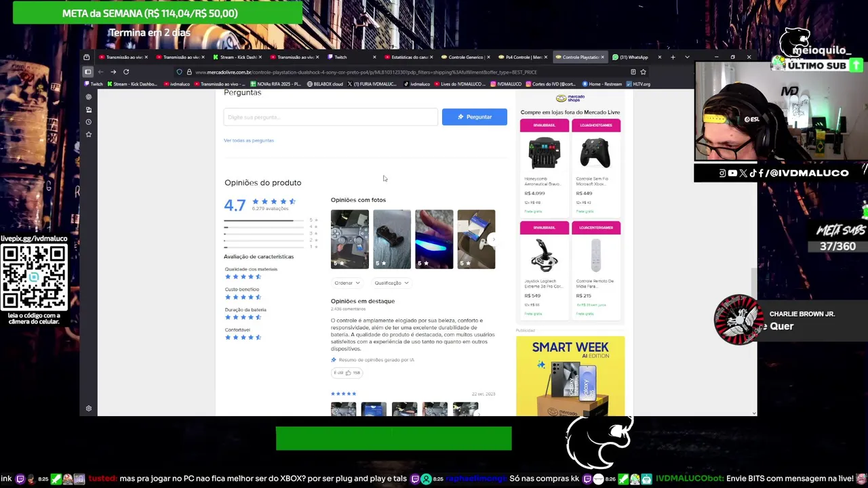The width and height of the screenshot is (868, 488).
Task: Click the site lock icon in address bar
Action: (x=189, y=72)
